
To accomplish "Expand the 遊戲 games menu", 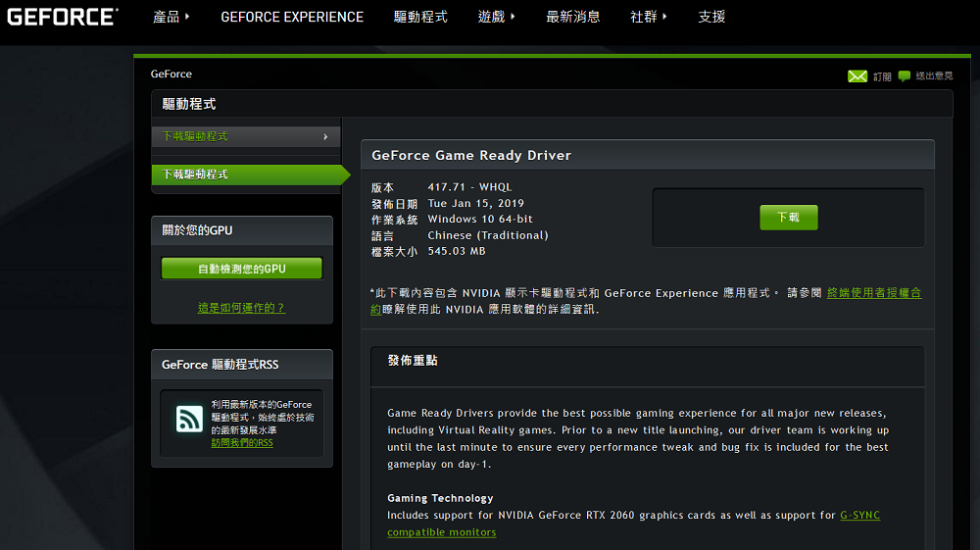I will pyautogui.click(x=496, y=17).
